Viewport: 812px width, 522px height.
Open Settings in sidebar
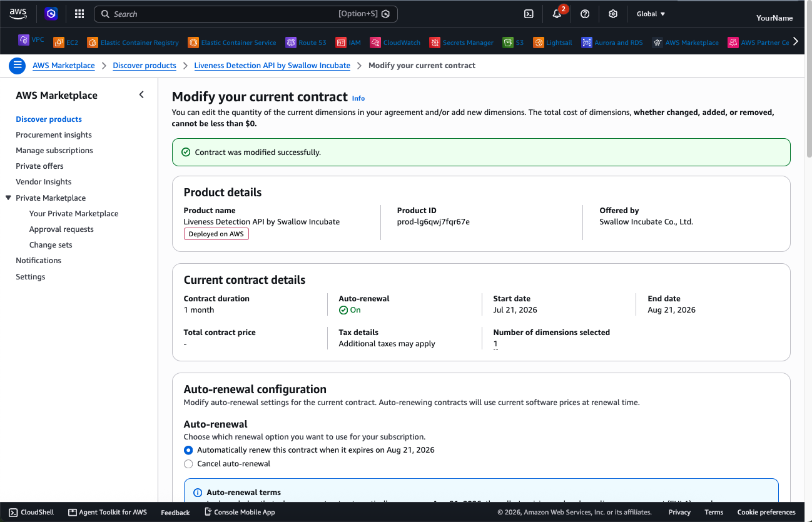31,276
